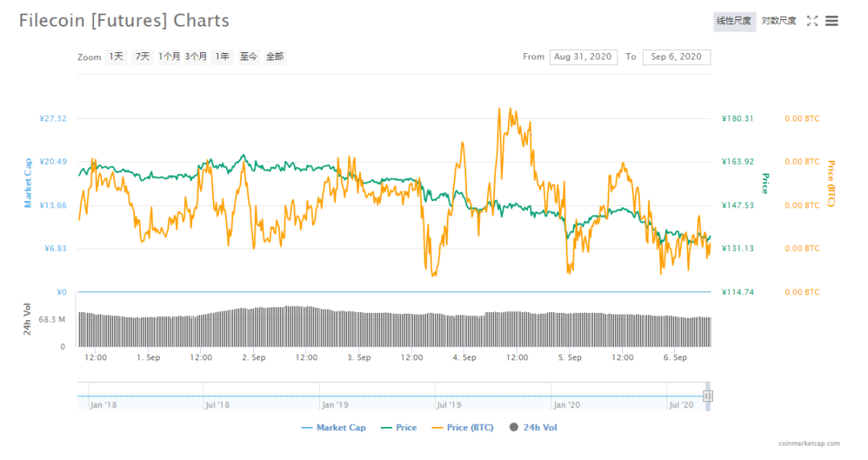Click the '2. Sep' x-axis date label
The image size is (868, 460).
pos(253,358)
